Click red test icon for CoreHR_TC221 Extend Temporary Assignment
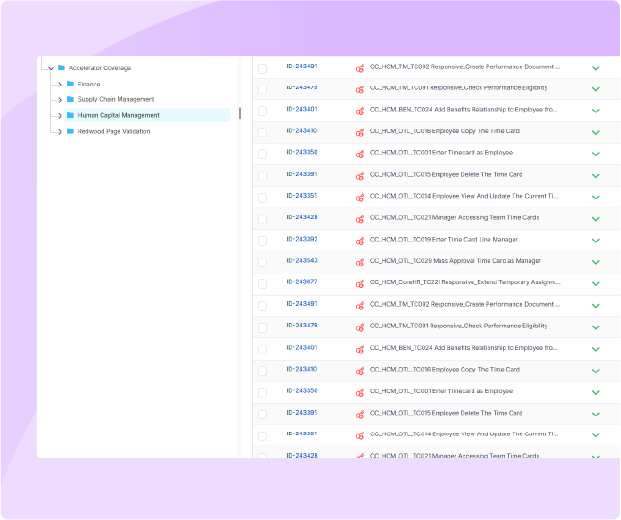 (x=360, y=283)
